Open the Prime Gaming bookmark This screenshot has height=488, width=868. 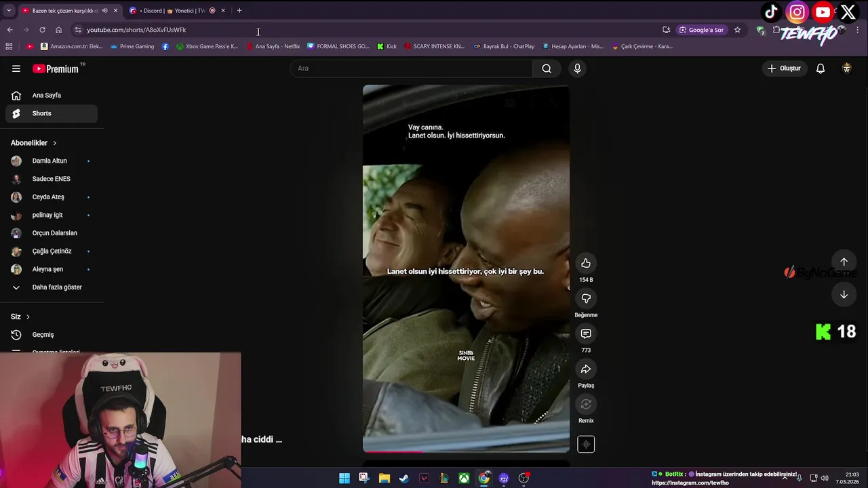(132, 47)
